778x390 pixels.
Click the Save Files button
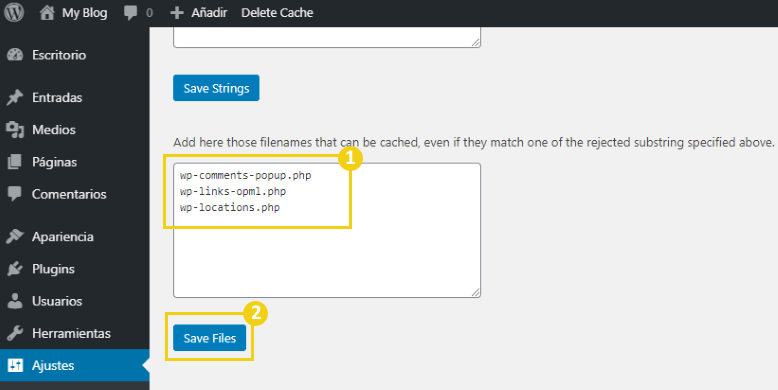(x=209, y=338)
